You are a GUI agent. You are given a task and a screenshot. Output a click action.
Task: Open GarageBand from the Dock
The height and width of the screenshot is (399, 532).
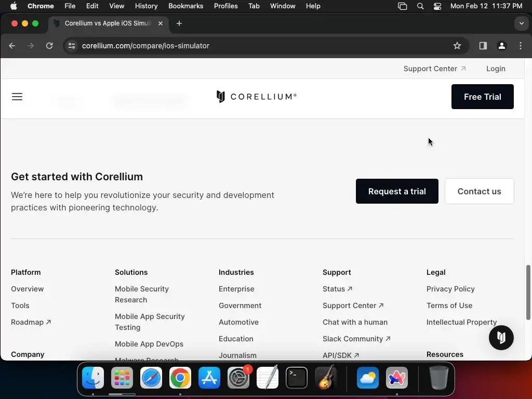(x=326, y=378)
